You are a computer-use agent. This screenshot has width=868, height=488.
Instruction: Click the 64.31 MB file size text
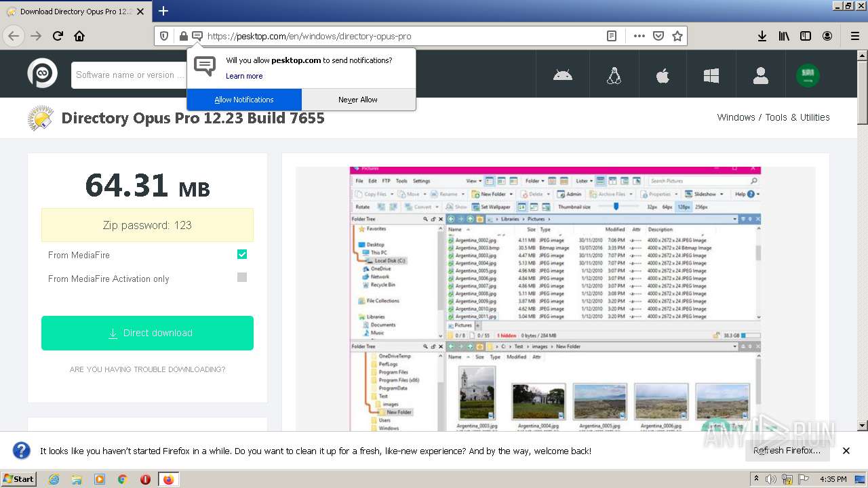click(147, 186)
